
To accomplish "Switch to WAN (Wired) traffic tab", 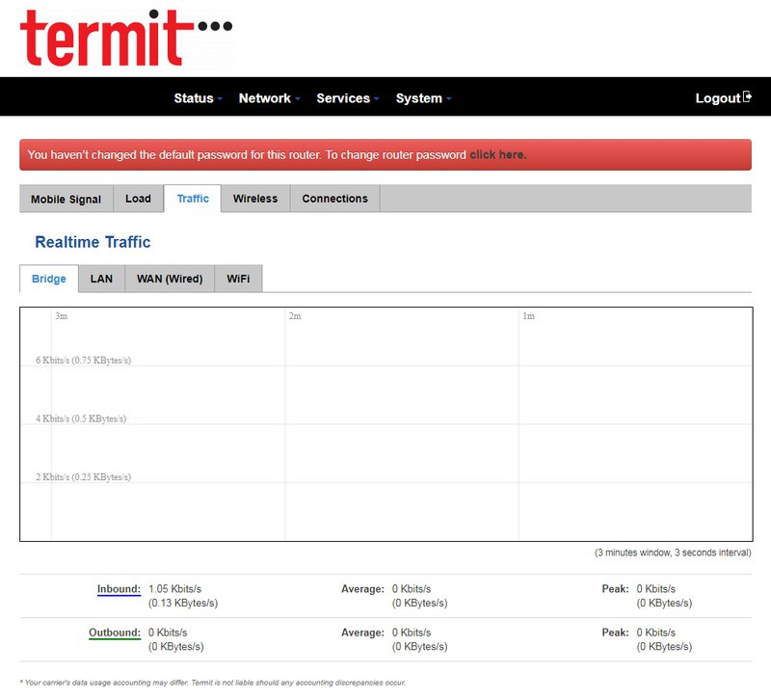I will (x=170, y=280).
